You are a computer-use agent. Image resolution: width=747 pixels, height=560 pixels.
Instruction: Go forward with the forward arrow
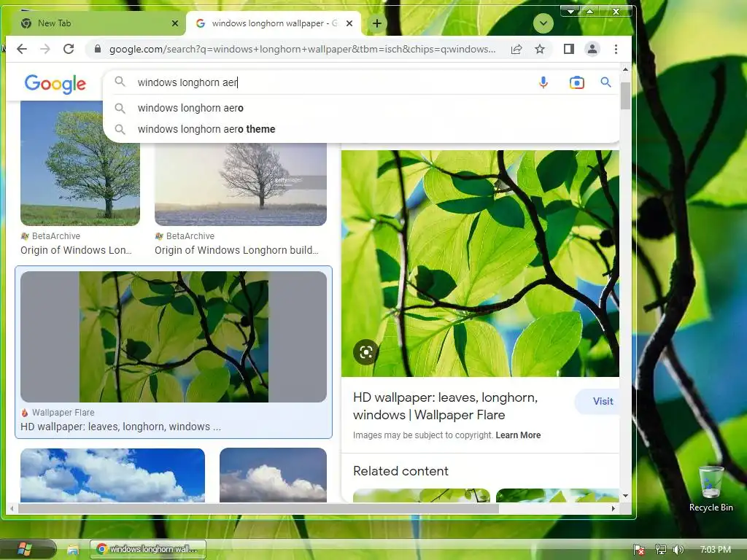coord(45,49)
